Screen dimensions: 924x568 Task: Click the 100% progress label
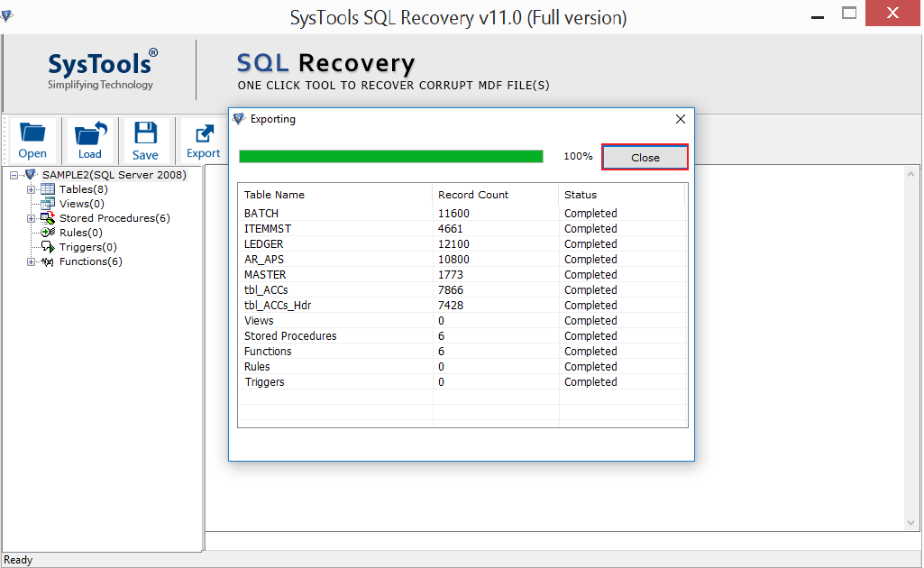click(x=578, y=156)
